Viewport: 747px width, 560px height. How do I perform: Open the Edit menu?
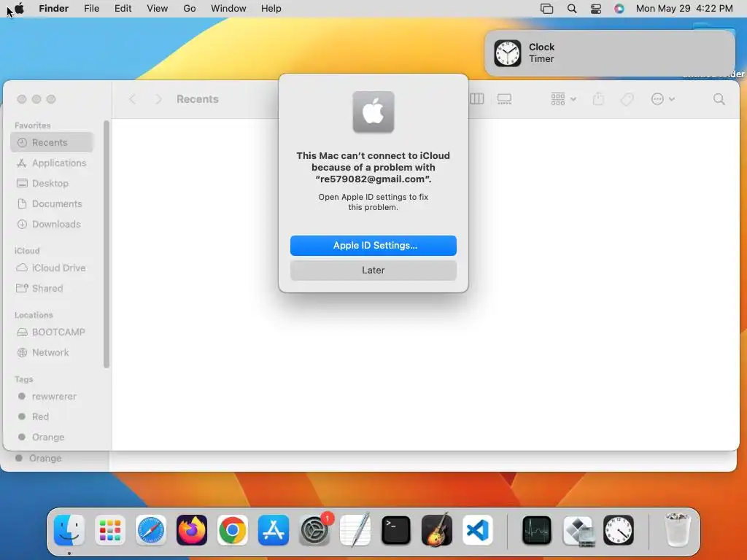[x=123, y=9]
